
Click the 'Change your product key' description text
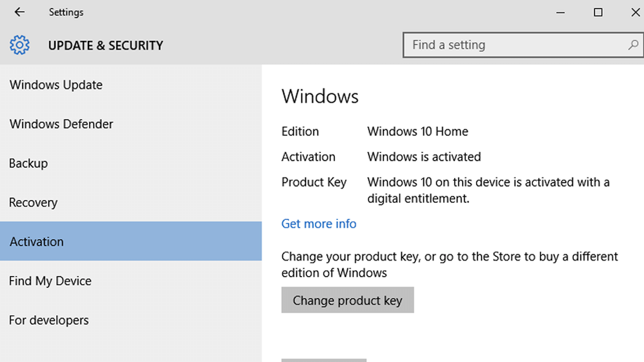(449, 264)
